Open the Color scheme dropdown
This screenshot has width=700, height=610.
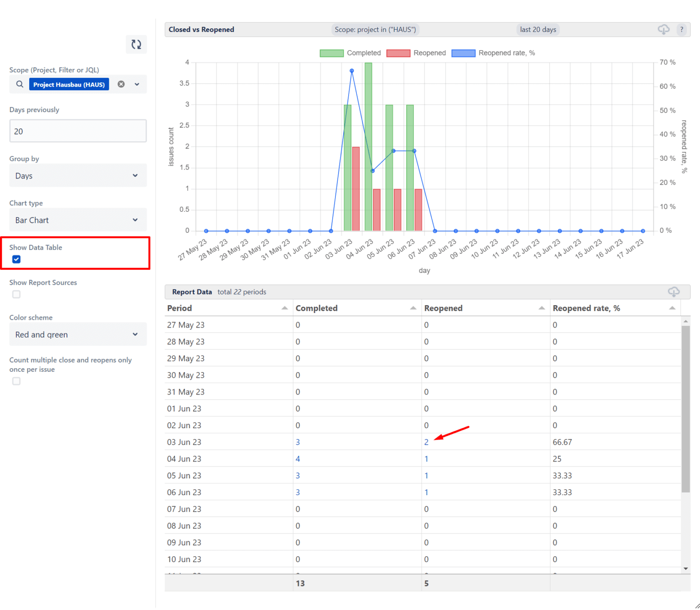77,334
